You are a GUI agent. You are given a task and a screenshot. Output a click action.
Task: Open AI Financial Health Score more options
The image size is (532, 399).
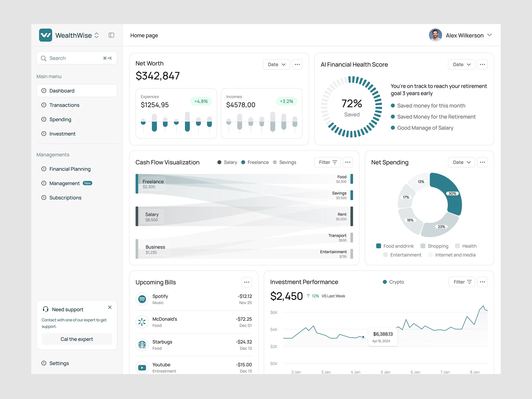pos(482,64)
